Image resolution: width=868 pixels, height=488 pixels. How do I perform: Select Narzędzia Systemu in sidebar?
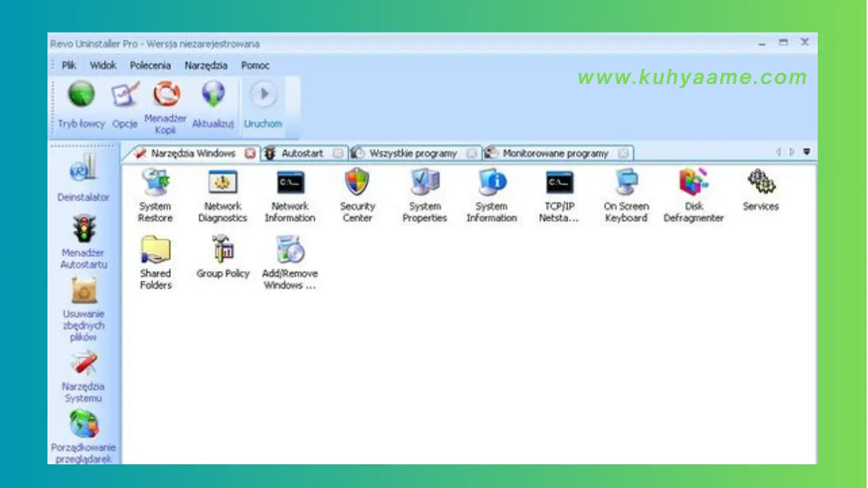click(x=83, y=377)
